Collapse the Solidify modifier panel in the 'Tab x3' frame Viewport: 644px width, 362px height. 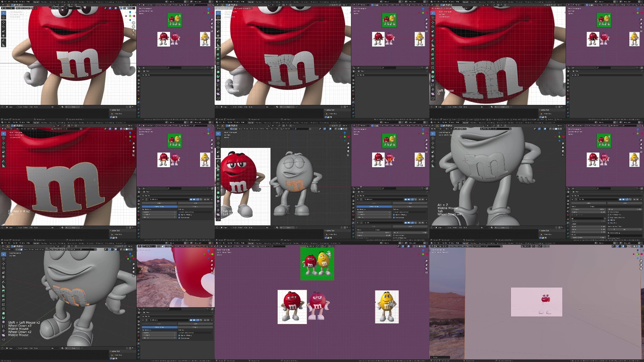pyautogui.click(x=358, y=223)
